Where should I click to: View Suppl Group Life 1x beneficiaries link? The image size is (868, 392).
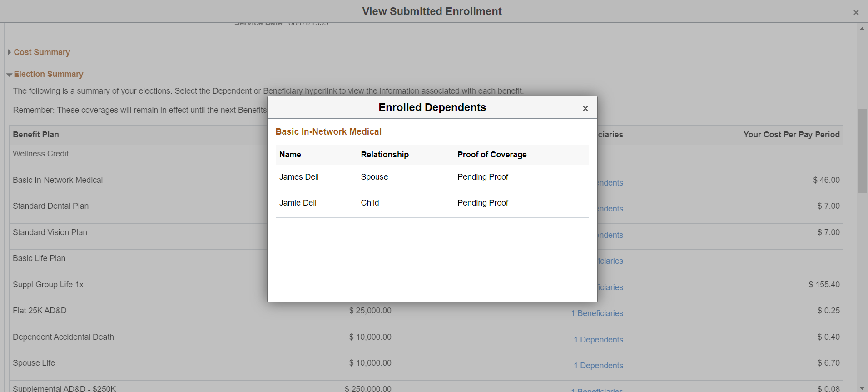tap(610, 287)
